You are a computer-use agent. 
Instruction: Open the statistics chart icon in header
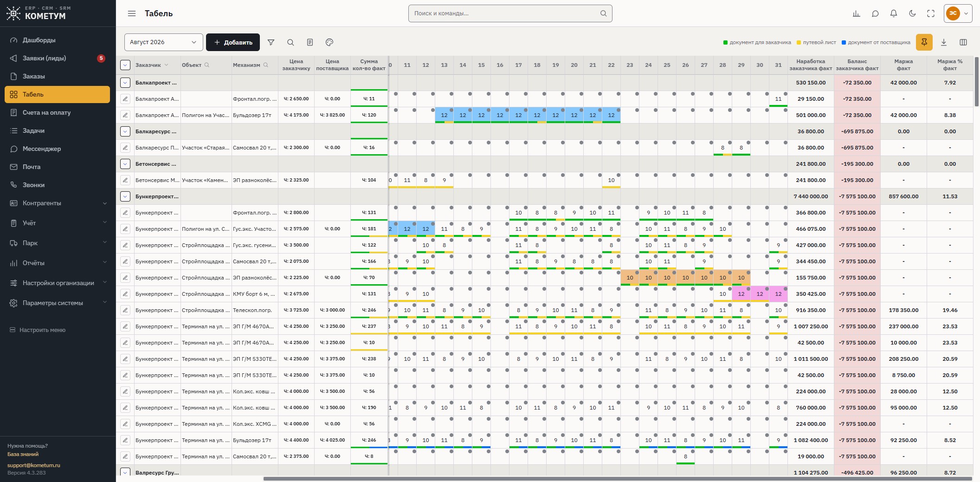[857, 13]
